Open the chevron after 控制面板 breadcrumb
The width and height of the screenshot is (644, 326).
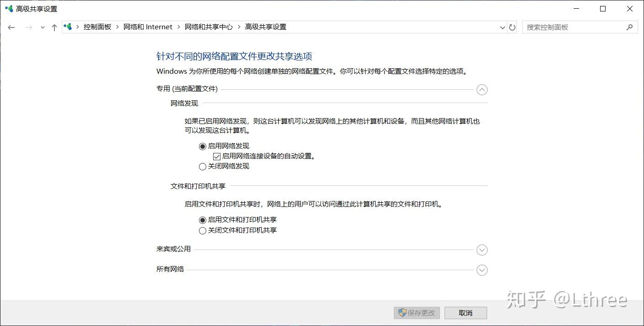pyautogui.click(x=118, y=27)
